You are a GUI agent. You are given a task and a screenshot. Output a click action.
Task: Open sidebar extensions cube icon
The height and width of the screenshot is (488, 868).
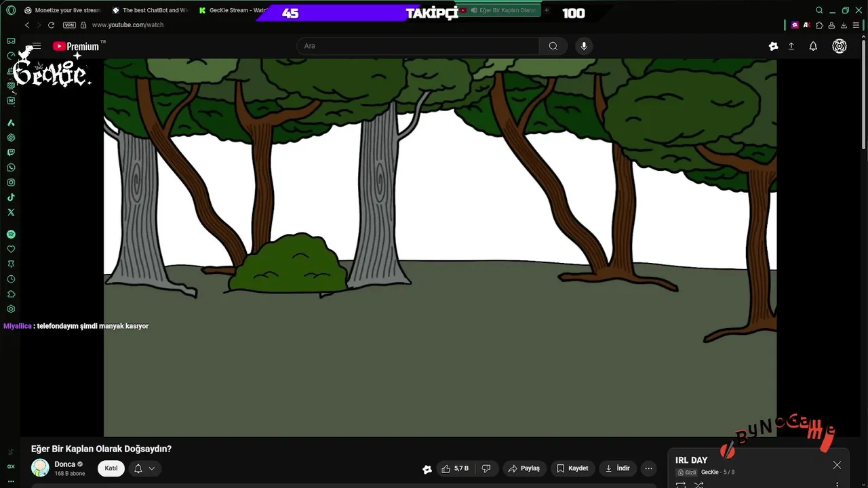[x=11, y=294]
